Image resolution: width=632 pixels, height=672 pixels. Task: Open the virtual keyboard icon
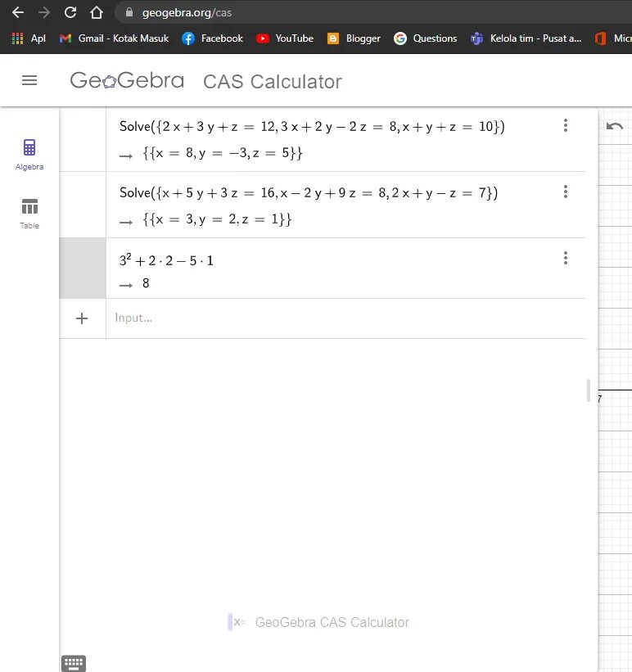(73, 663)
